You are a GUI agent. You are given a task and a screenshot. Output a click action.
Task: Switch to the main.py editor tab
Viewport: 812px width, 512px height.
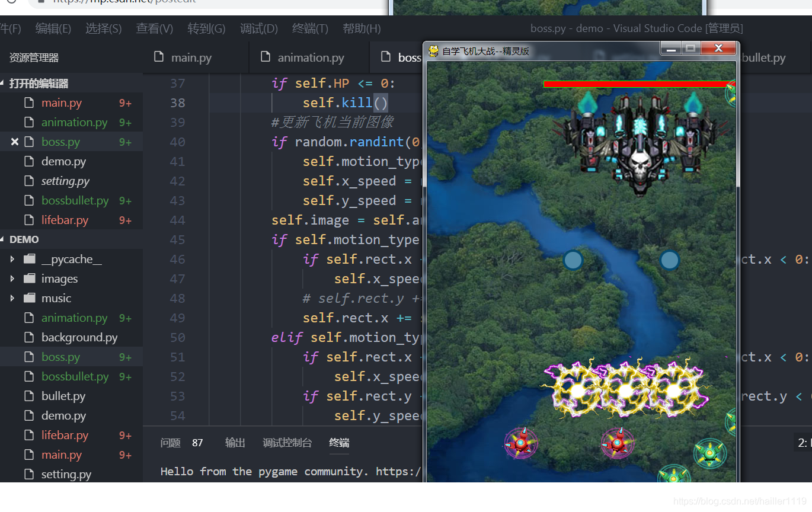tap(191, 57)
